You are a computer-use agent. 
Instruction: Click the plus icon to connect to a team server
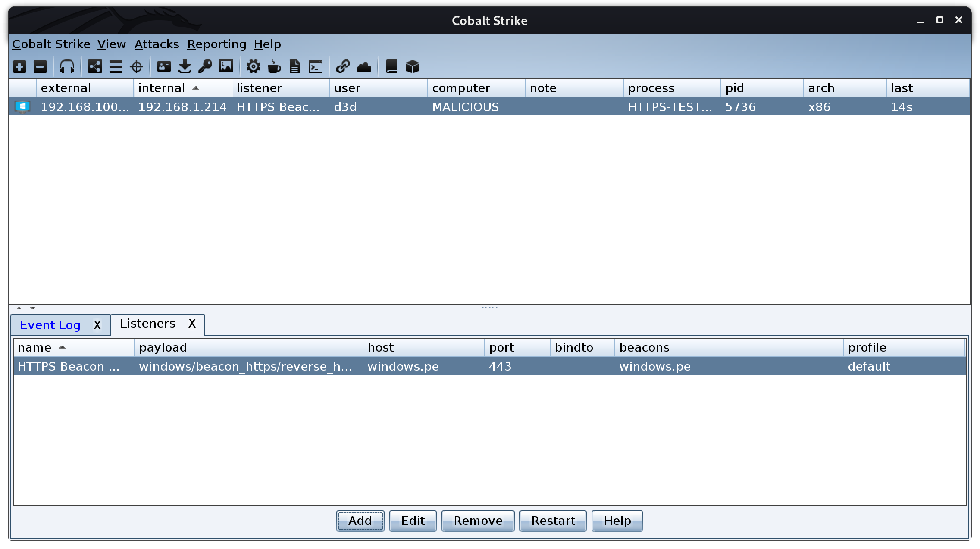pos(19,67)
